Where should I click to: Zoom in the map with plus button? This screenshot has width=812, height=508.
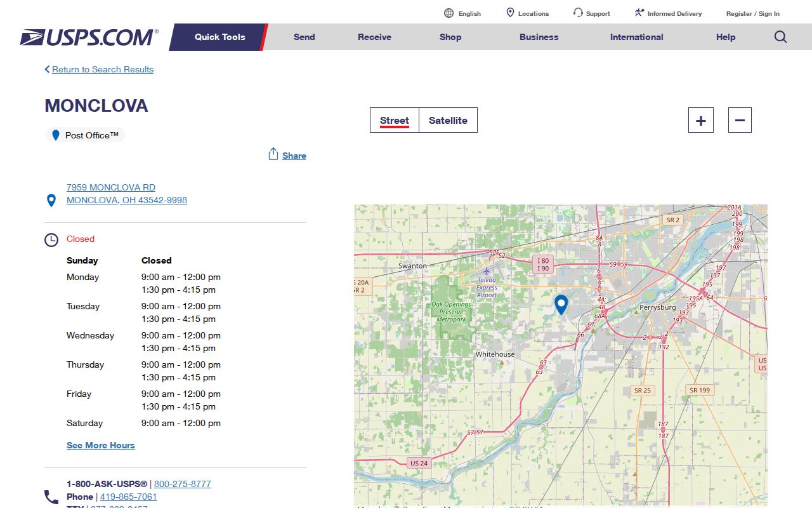click(x=701, y=120)
